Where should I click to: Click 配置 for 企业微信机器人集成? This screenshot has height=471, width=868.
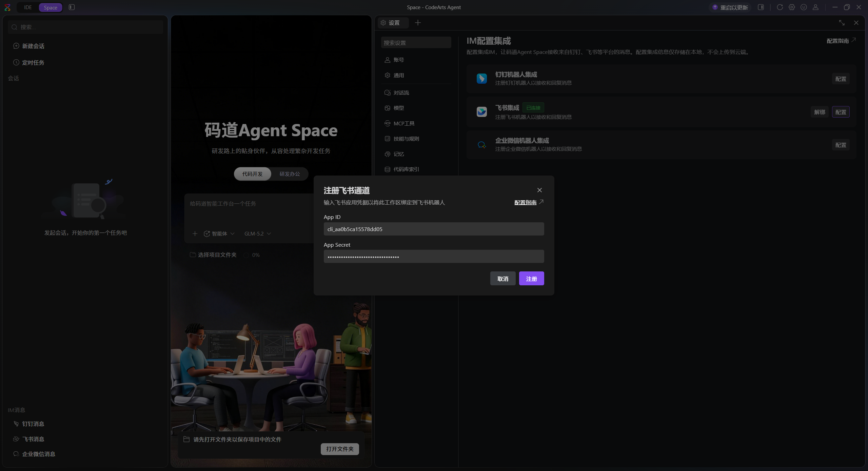click(x=841, y=145)
